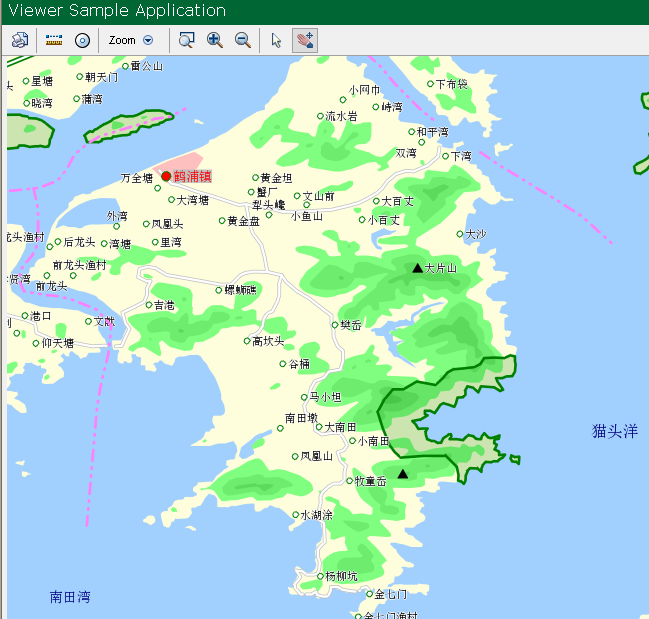Screen dimensions: 649x619
Task: Toggle the pan hand tool
Action: 305,40
